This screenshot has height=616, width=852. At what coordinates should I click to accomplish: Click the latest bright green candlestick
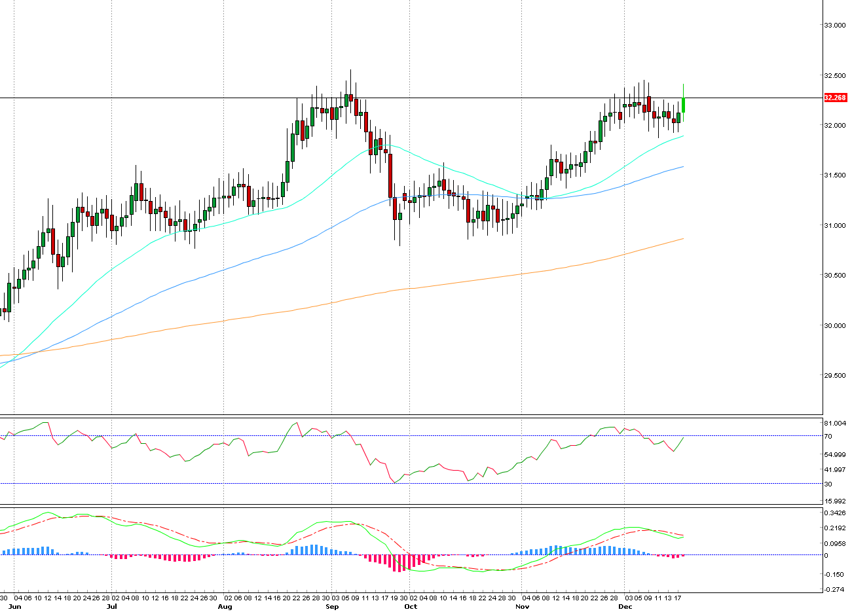tap(684, 104)
